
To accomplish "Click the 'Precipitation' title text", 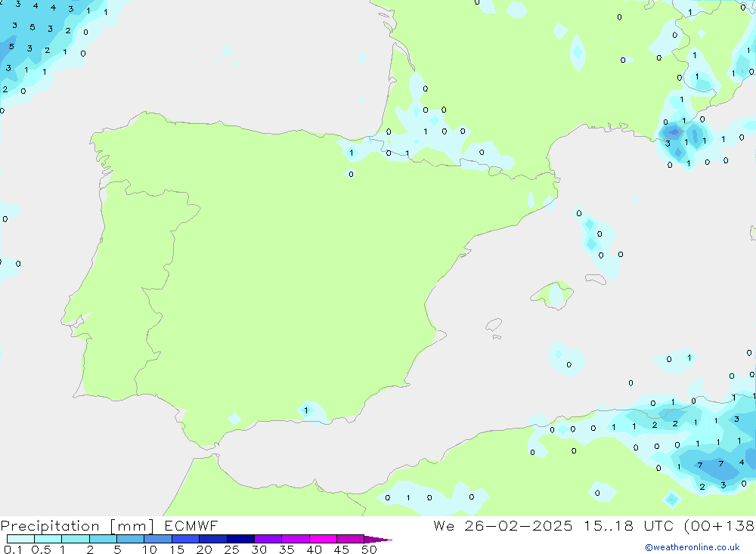I will point(50,526).
